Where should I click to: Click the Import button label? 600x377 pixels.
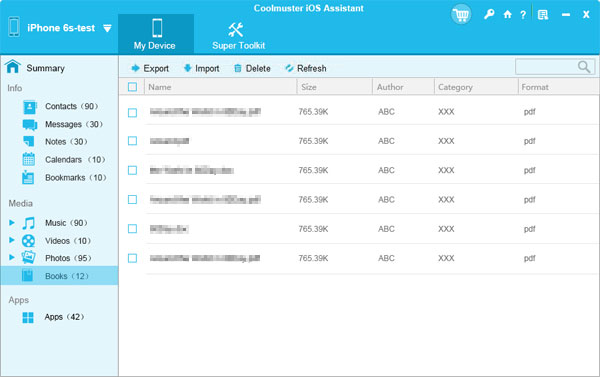pyautogui.click(x=207, y=69)
